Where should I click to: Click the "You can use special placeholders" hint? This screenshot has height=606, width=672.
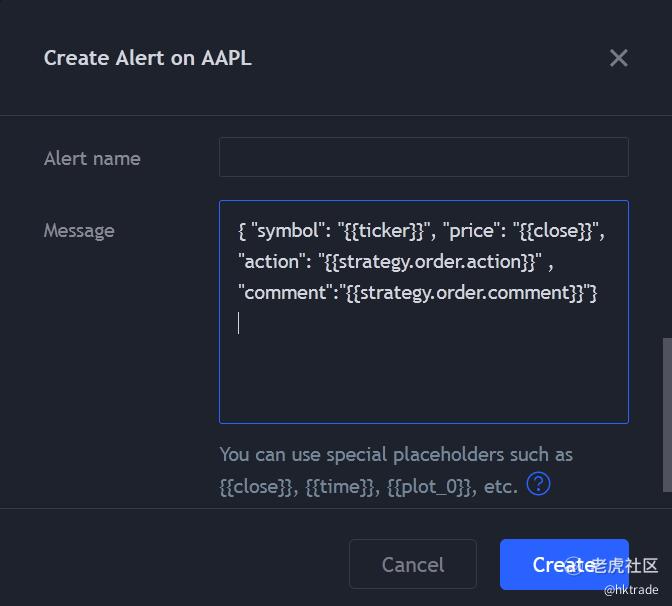pos(396,455)
